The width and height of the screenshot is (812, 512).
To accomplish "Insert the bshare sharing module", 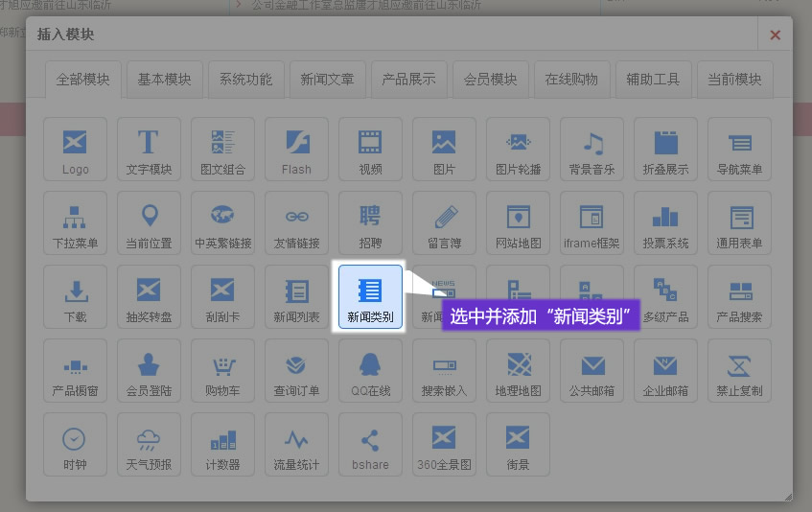I will (x=370, y=444).
